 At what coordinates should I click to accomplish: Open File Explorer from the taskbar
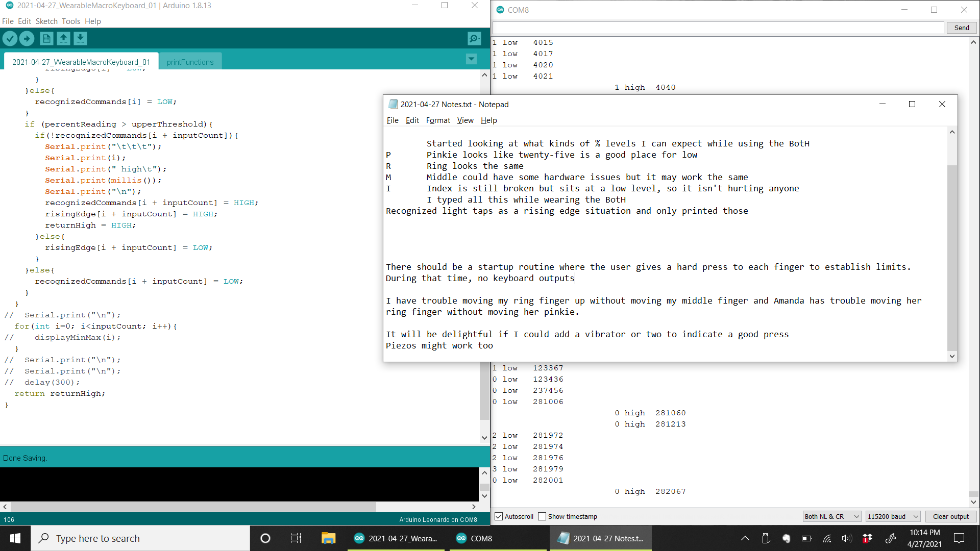coord(328,538)
